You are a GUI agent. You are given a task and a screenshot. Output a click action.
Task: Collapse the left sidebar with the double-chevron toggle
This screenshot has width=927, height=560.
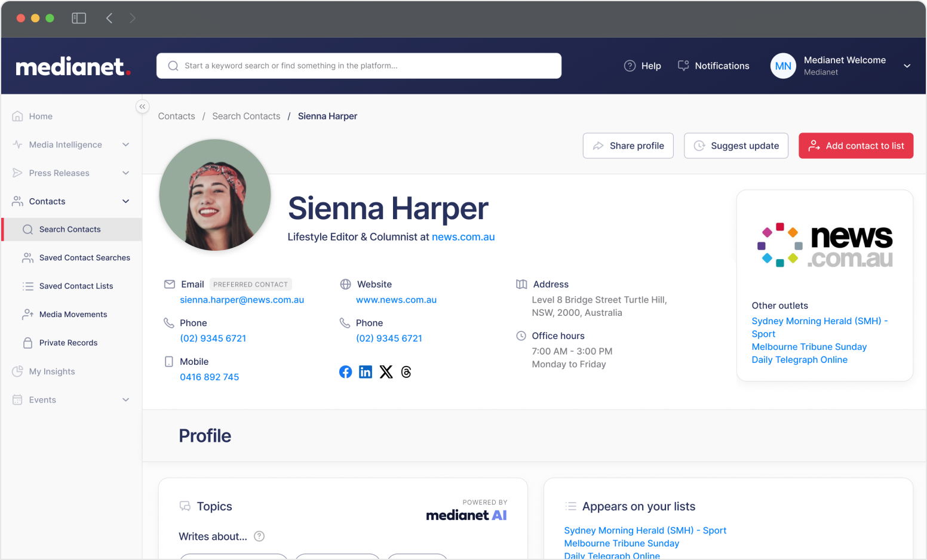pyautogui.click(x=142, y=106)
